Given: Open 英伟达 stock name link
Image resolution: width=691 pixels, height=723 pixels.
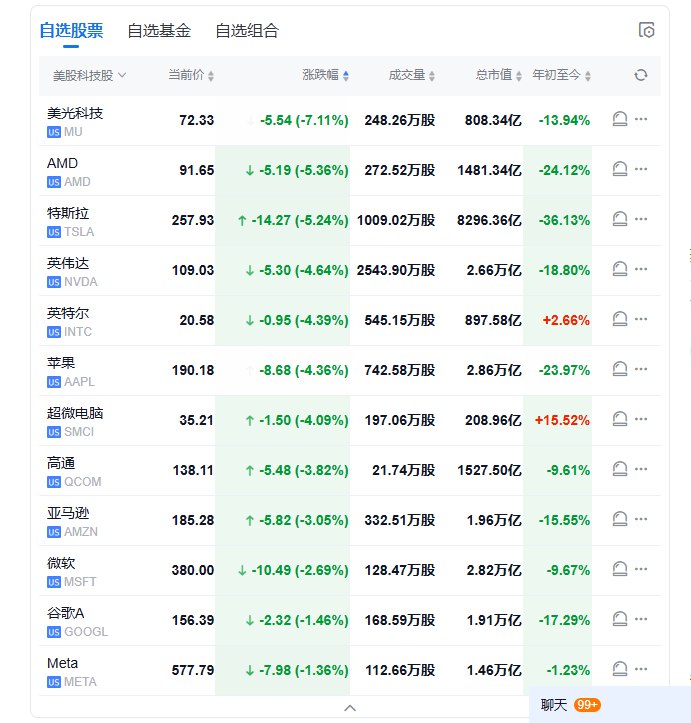Looking at the screenshot, I should pos(68,263).
